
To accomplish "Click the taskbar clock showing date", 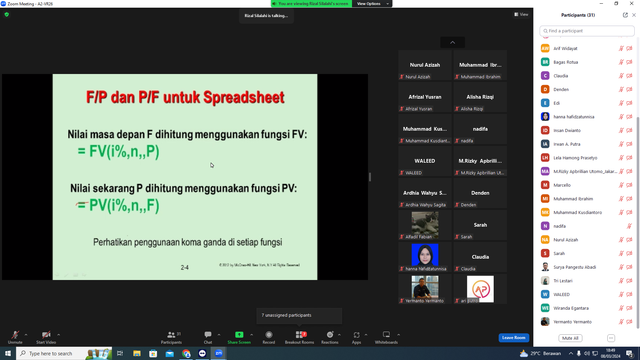I will click(611, 353).
